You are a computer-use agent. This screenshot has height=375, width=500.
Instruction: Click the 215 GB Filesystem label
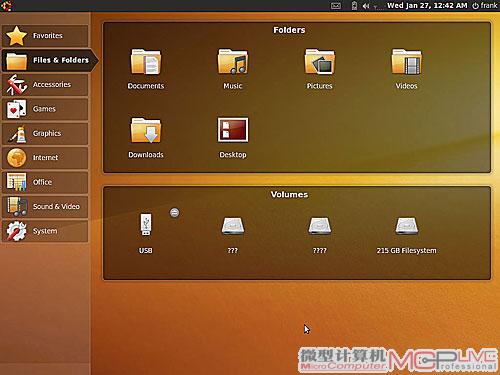point(406,251)
